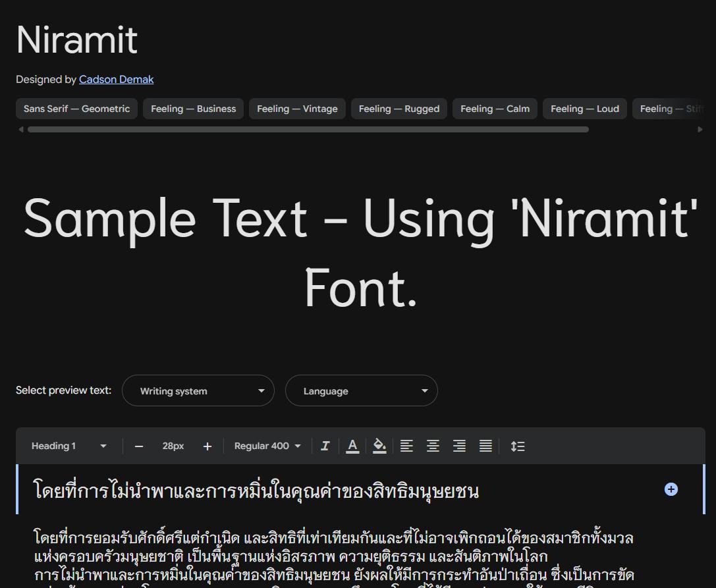Select the Feeling — Calm tag

point(495,109)
